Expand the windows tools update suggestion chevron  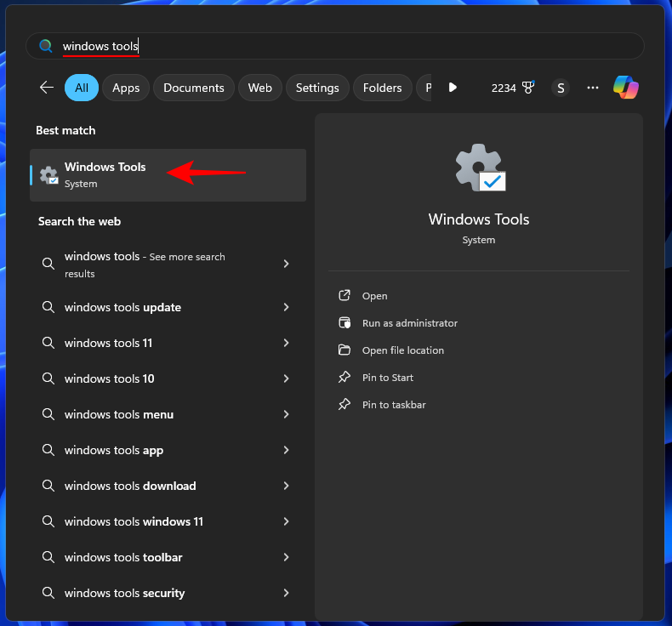tap(286, 307)
